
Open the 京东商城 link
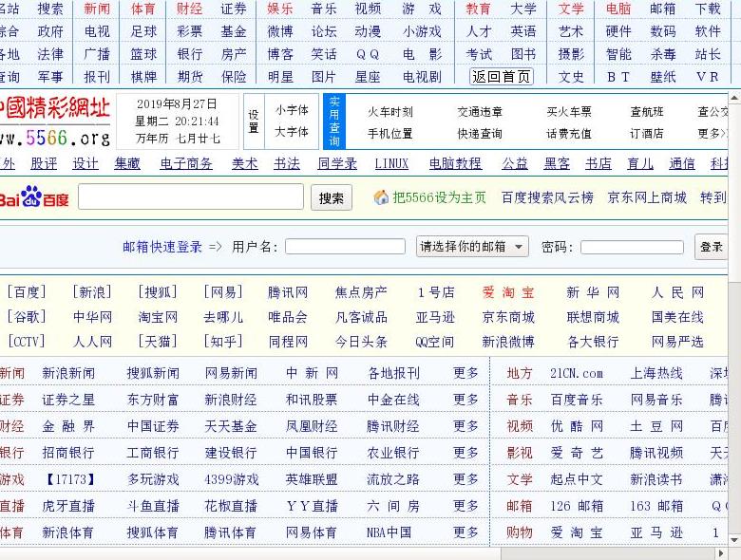[508, 317]
